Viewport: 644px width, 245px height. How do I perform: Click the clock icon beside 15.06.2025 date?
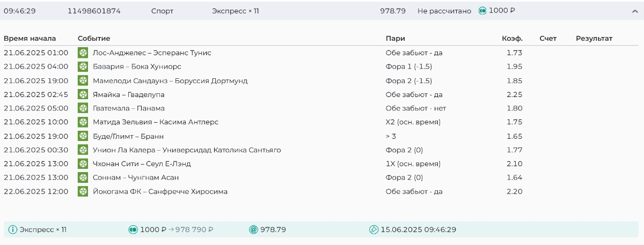point(374,230)
